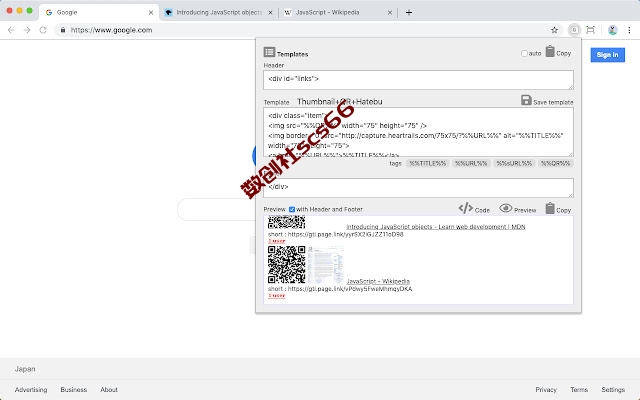Close the Introducing JavaScript objects tab
The width and height of the screenshot is (640, 400).
[270, 13]
